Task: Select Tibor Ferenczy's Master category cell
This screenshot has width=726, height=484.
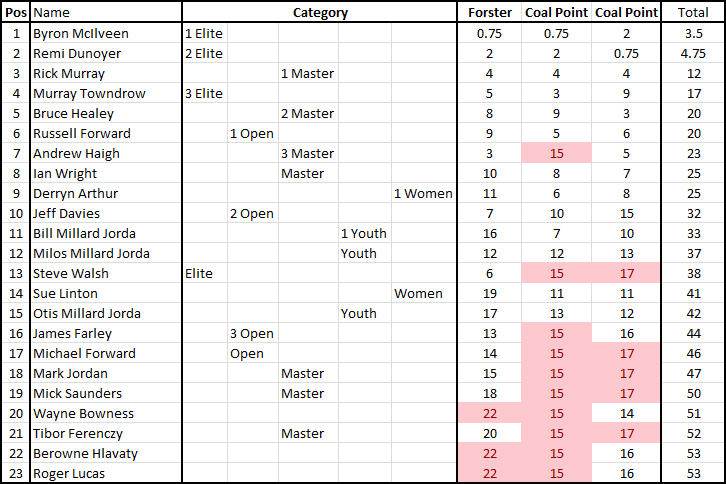Action: pyautogui.click(x=302, y=433)
